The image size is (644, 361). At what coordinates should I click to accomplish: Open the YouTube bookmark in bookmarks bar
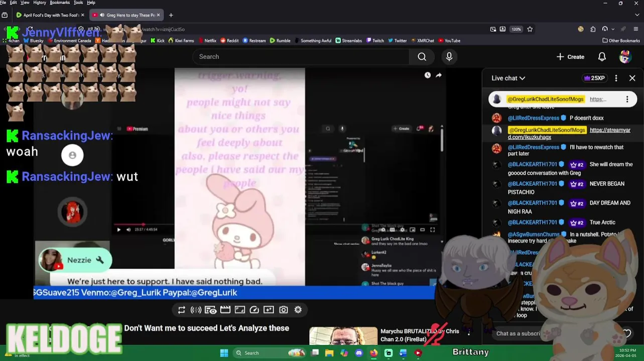(449, 41)
